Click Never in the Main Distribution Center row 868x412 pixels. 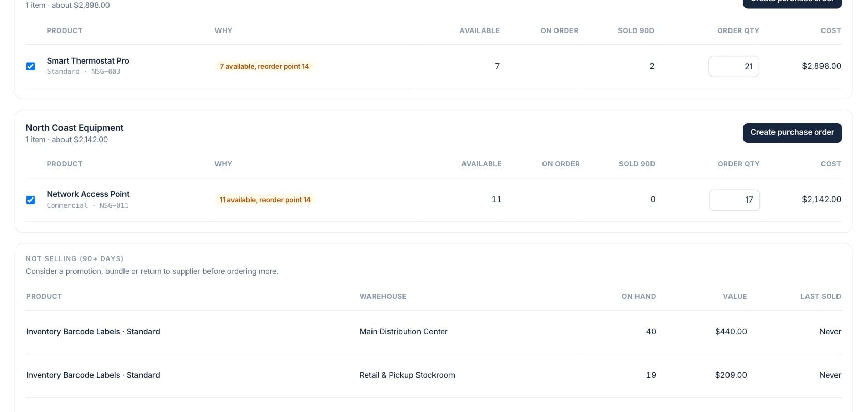[x=830, y=332]
